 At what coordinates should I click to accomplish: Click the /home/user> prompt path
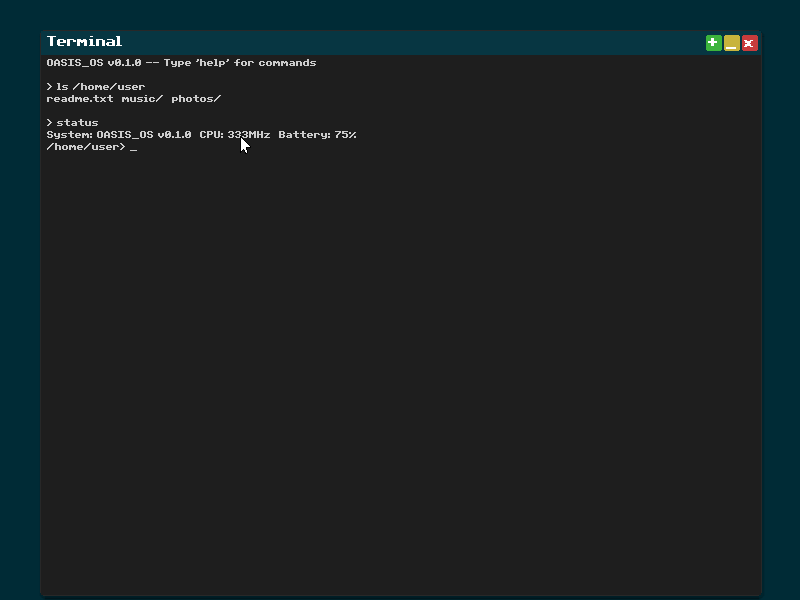coord(85,146)
